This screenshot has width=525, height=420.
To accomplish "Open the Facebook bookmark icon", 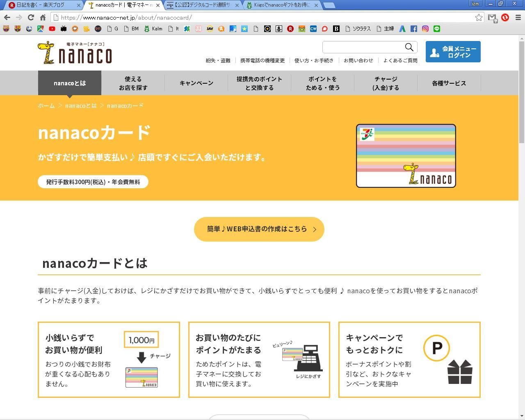I will tap(413, 29).
